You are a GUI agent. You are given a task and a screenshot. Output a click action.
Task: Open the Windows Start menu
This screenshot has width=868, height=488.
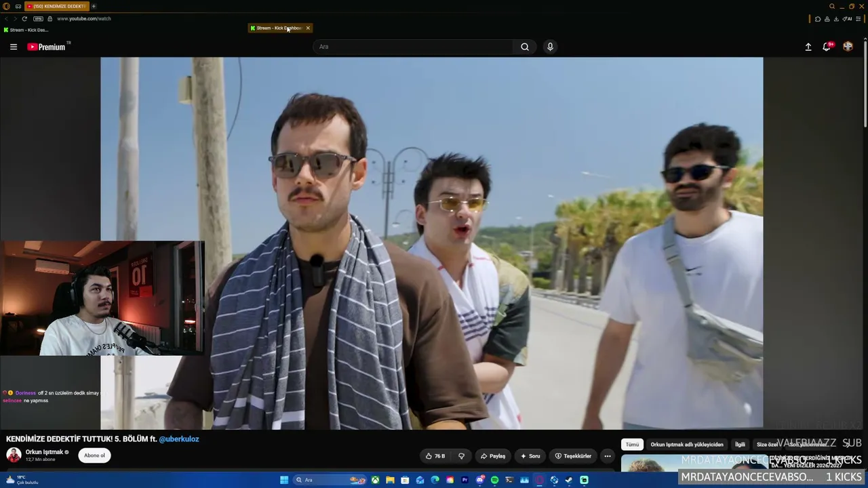tap(284, 480)
